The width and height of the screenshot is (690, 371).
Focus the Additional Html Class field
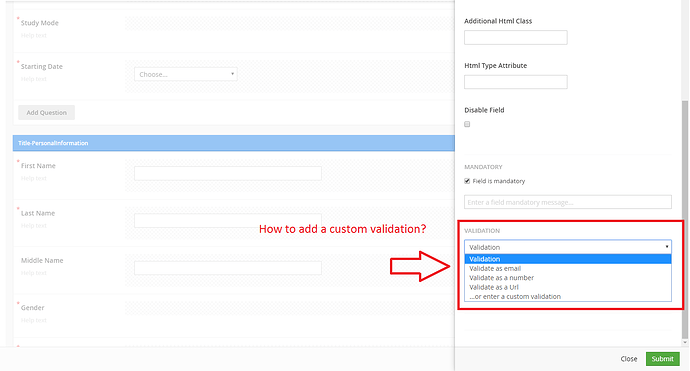pyautogui.click(x=516, y=37)
